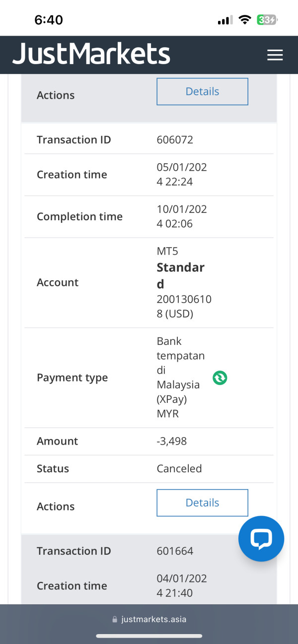Open the hamburger navigation menu
Image resolution: width=298 pixels, height=644 pixels.
coord(275,55)
